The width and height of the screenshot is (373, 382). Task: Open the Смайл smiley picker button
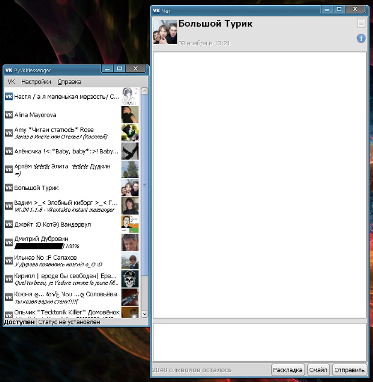(x=318, y=370)
